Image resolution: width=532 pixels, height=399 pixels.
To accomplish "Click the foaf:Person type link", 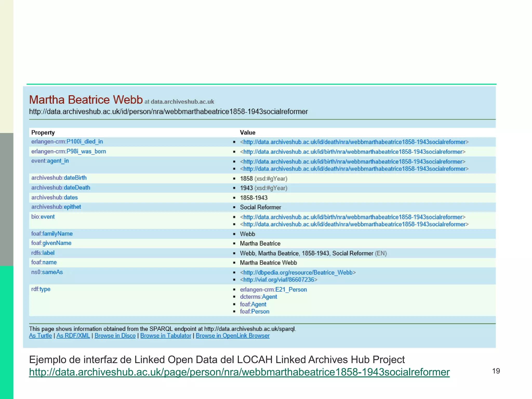I will coord(255,311).
